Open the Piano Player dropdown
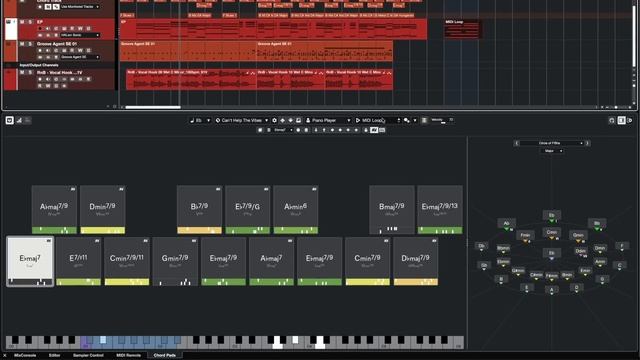640x360 pixels. click(x=328, y=120)
